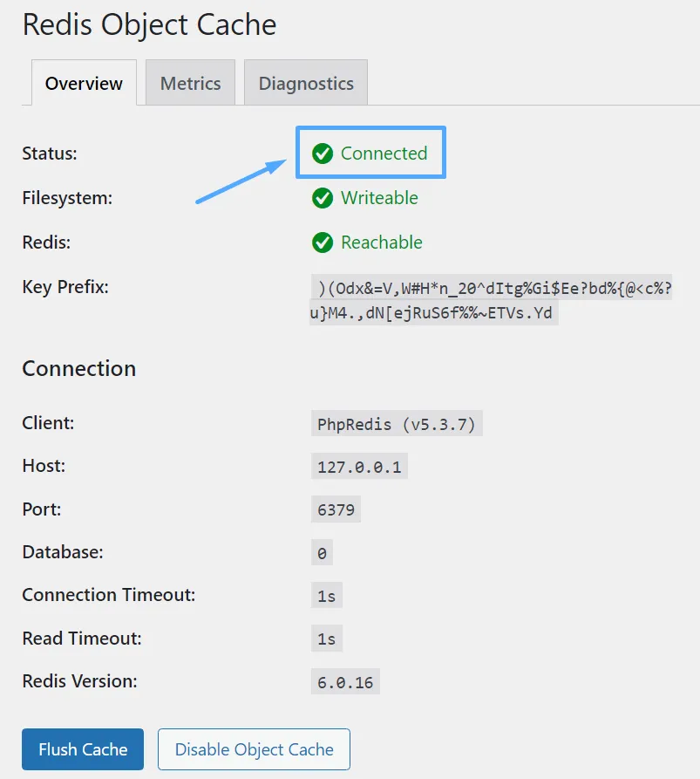Open the Diagnostics tab
700x779 pixels.
(306, 84)
